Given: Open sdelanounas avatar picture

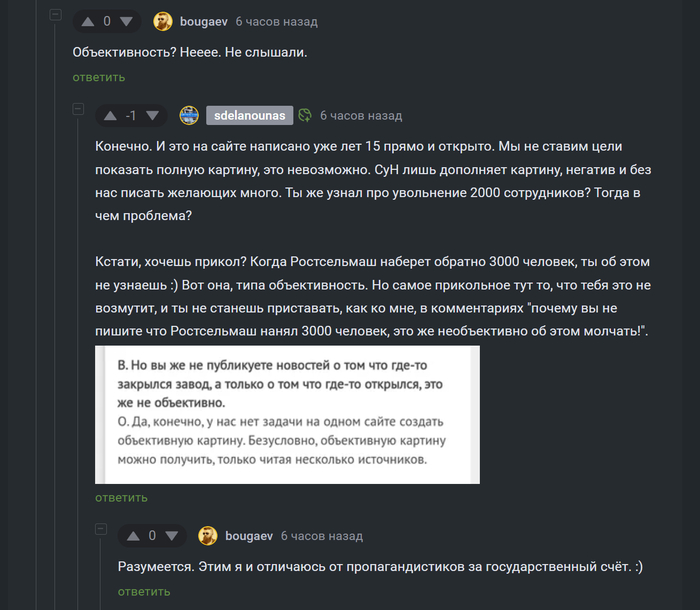Looking at the screenshot, I should tap(189, 116).
